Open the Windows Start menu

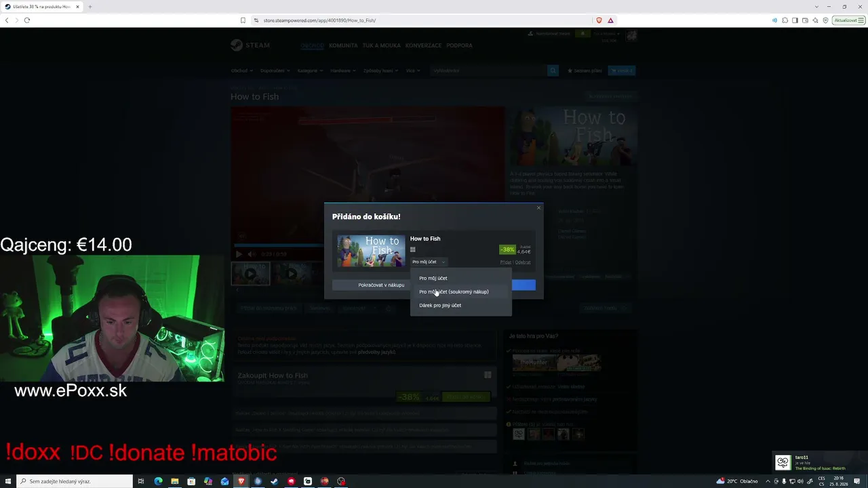(8, 481)
